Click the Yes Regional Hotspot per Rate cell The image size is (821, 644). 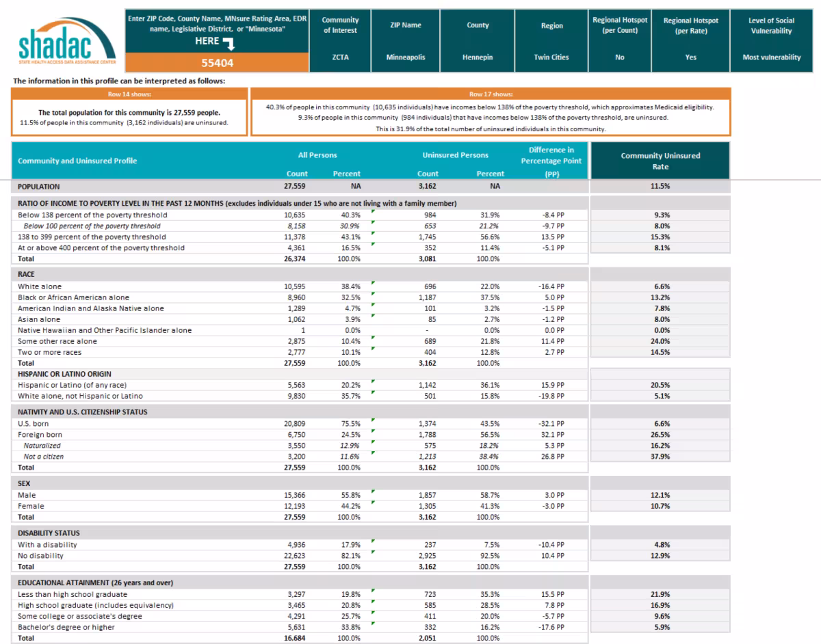pyautogui.click(x=690, y=57)
